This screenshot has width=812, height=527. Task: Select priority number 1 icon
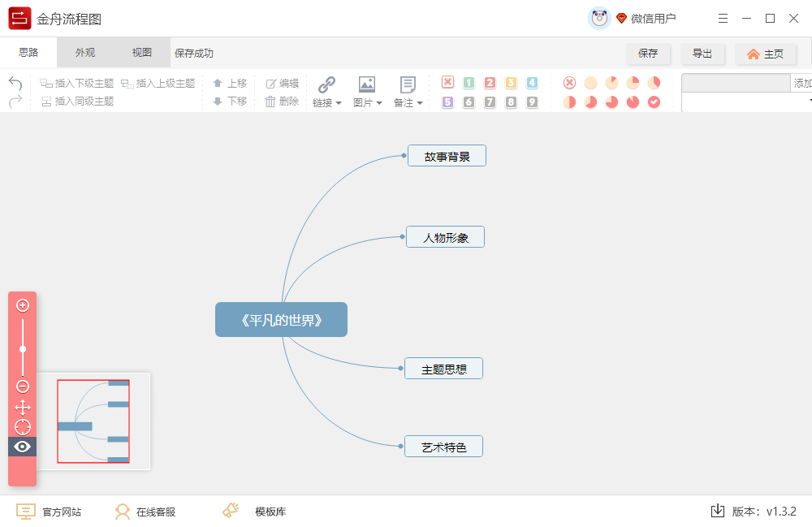click(468, 82)
